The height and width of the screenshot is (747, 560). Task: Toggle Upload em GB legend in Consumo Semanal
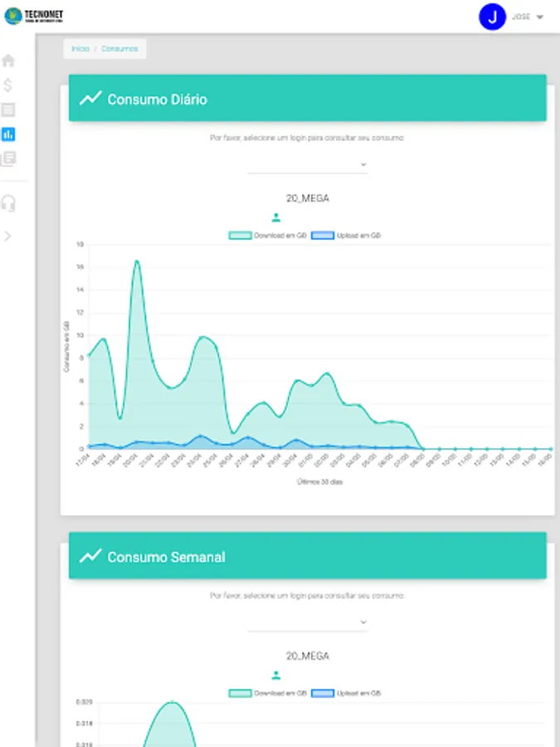click(x=346, y=693)
